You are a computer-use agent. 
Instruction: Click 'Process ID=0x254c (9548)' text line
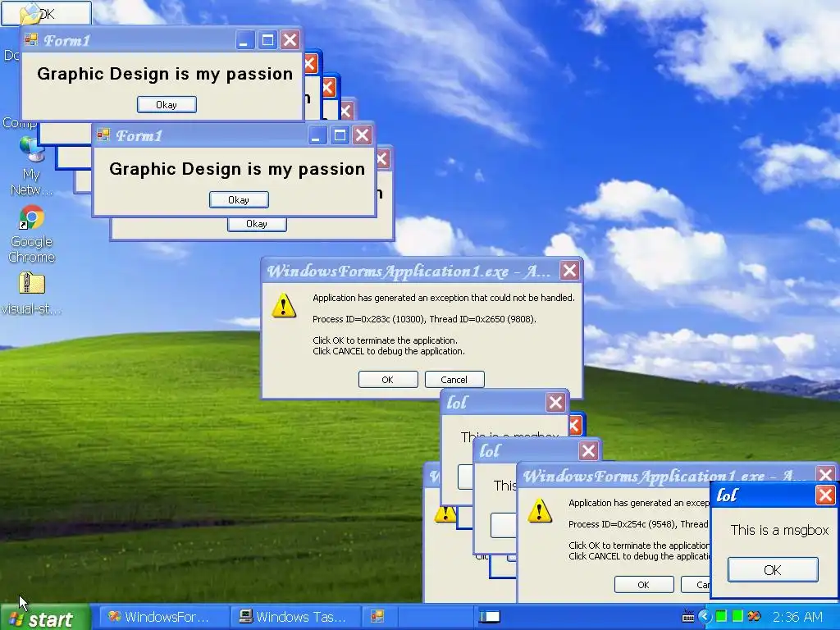pyautogui.click(x=638, y=524)
